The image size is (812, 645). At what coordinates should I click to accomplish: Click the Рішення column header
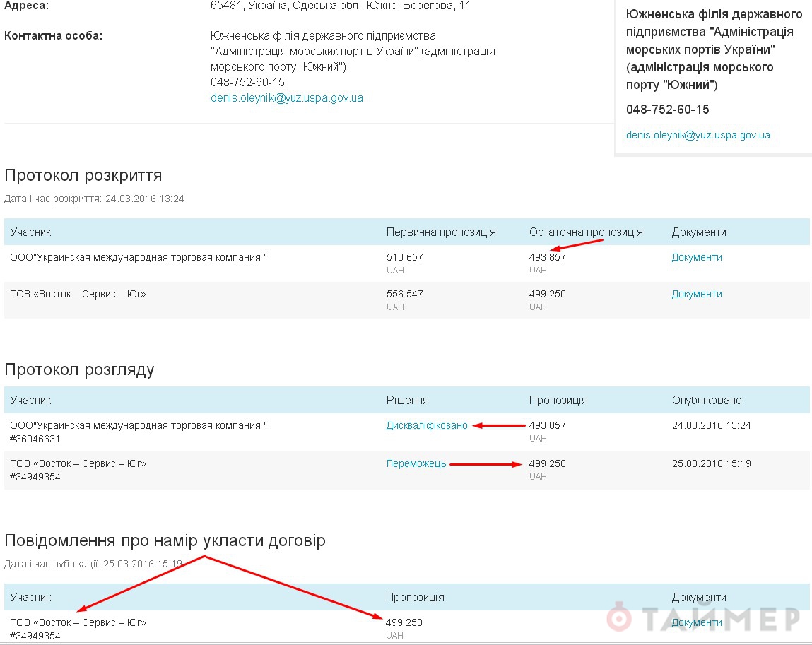407,401
